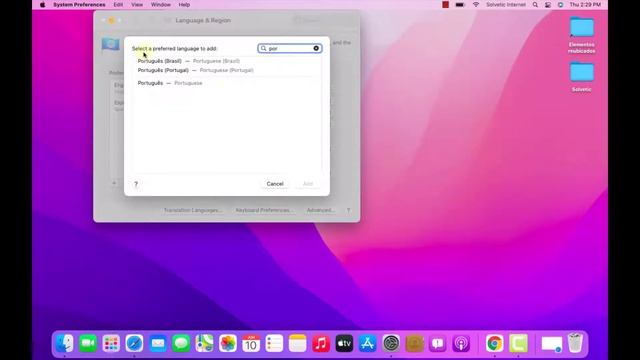
Task: Launch Google Chrome from the Dock
Action: click(x=494, y=343)
